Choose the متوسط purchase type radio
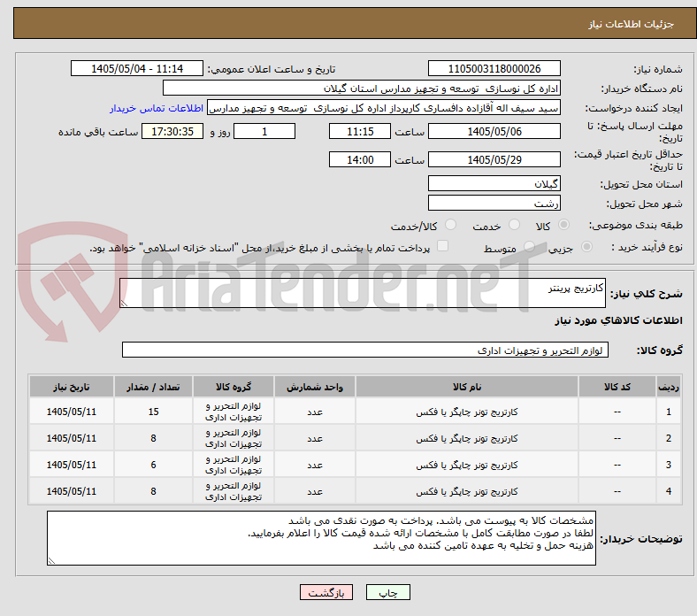697x616 pixels. pyautogui.click(x=529, y=246)
